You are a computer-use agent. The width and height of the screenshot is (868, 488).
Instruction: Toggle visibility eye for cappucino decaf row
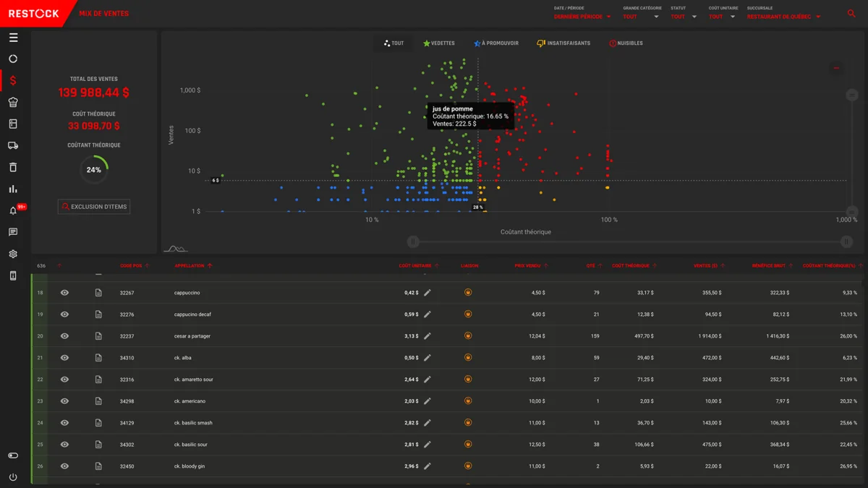pos(64,314)
